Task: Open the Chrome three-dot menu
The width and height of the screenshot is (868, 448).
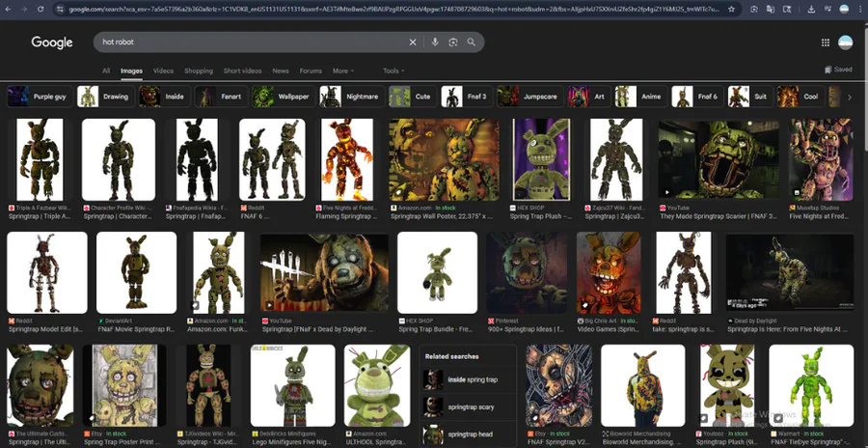Action: 860,9
